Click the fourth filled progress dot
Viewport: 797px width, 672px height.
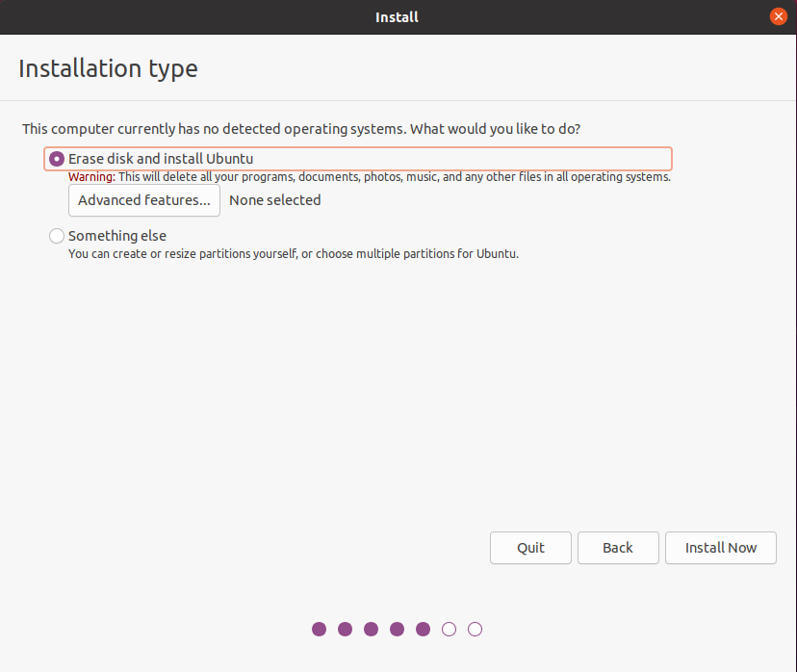click(x=398, y=630)
